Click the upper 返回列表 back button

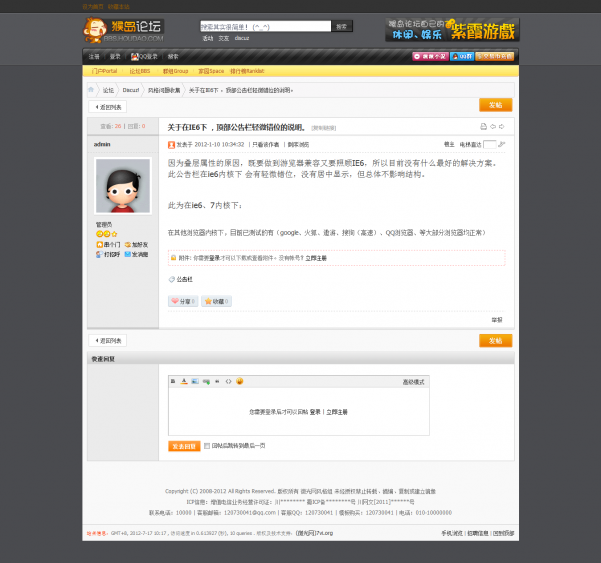coord(108,107)
